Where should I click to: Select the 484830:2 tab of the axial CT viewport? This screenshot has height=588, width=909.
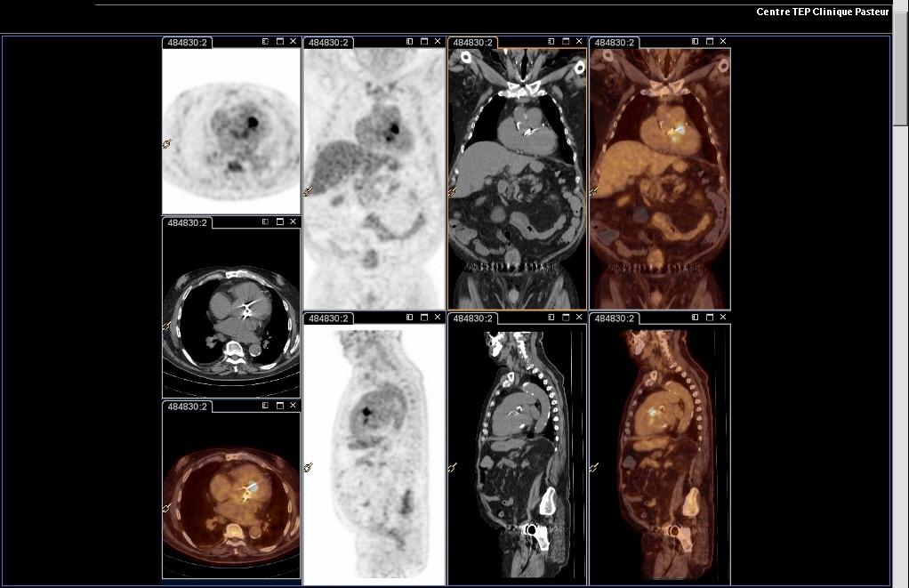188,222
